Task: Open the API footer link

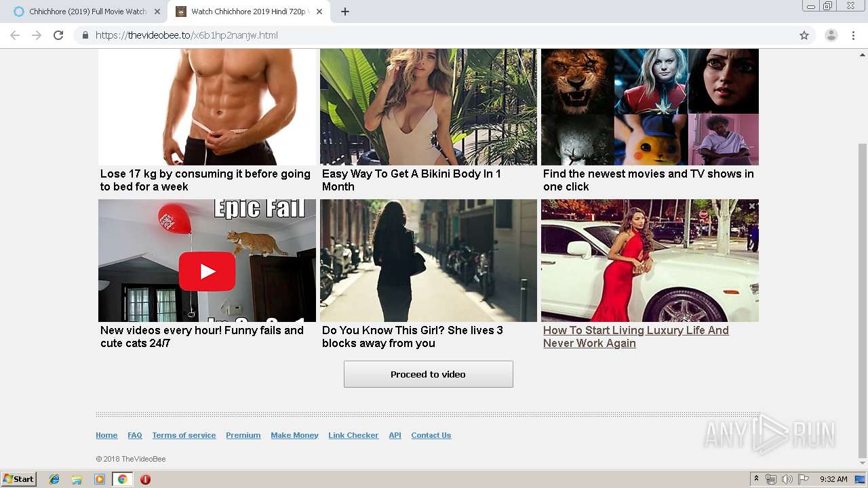Action: 395,435
